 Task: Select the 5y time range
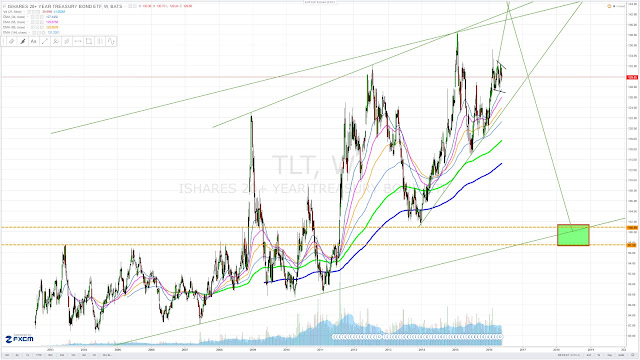pyautogui.click(x=17, y=355)
